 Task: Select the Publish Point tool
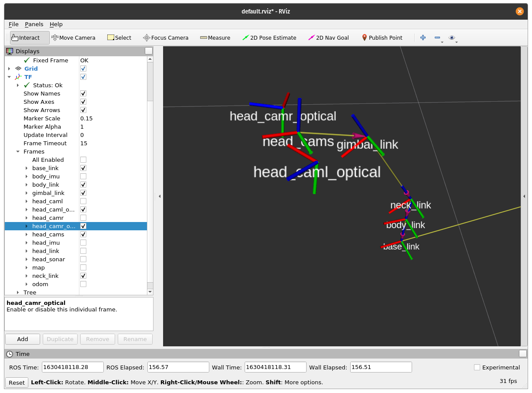[x=382, y=38]
